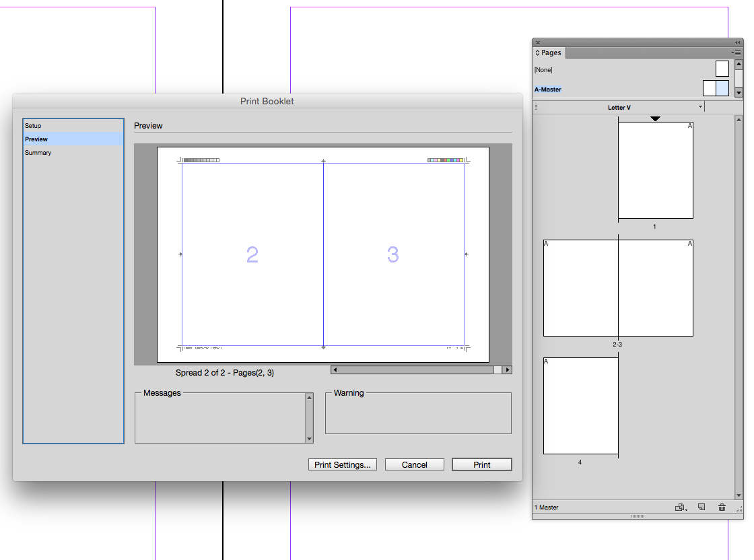Open the Pages panel flyout menu
The height and width of the screenshot is (560, 754).
pos(738,53)
